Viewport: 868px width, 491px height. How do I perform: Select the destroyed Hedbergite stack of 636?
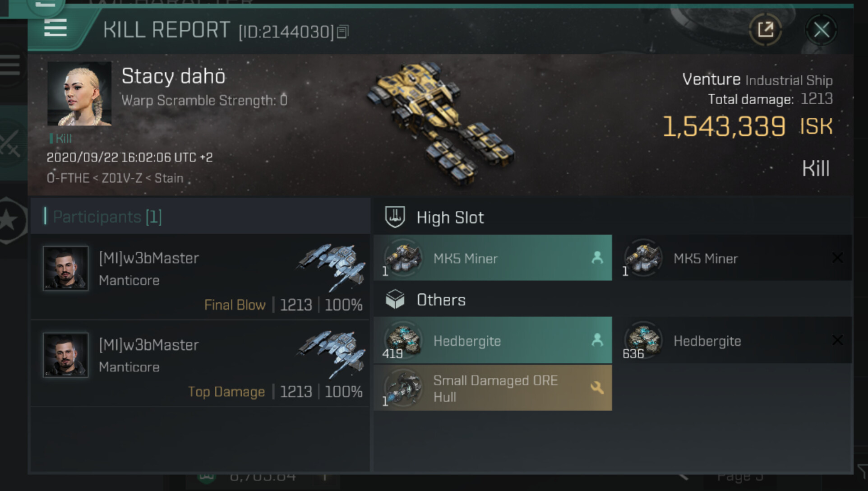tap(733, 341)
